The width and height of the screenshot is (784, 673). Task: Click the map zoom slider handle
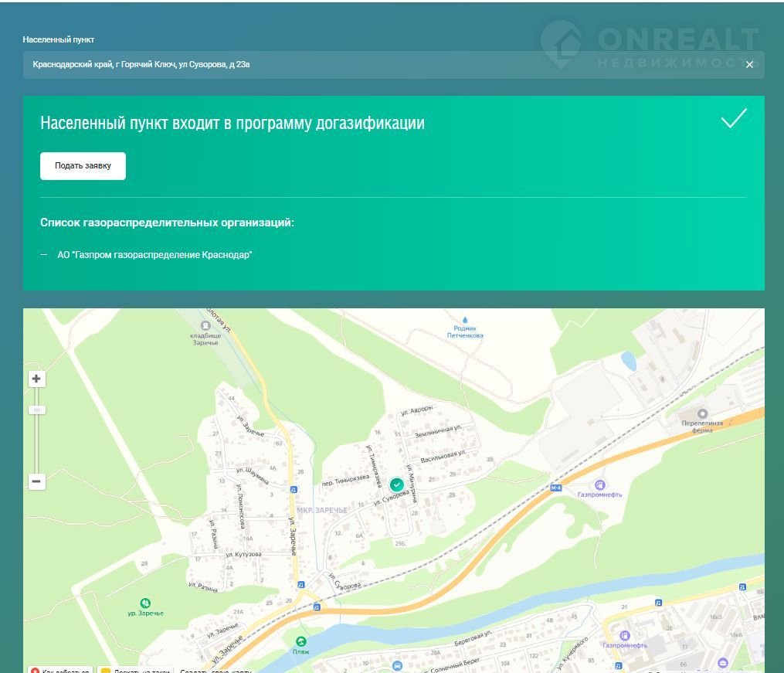tap(36, 410)
